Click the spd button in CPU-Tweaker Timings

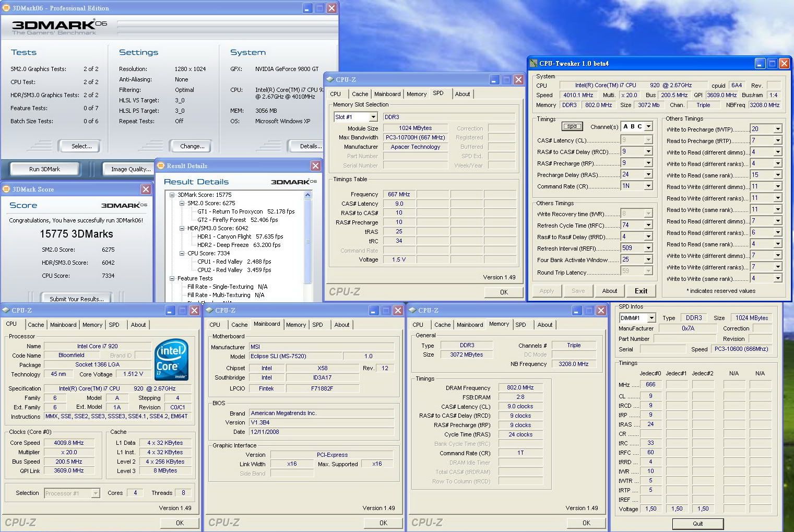pyautogui.click(x=572, y=126)
